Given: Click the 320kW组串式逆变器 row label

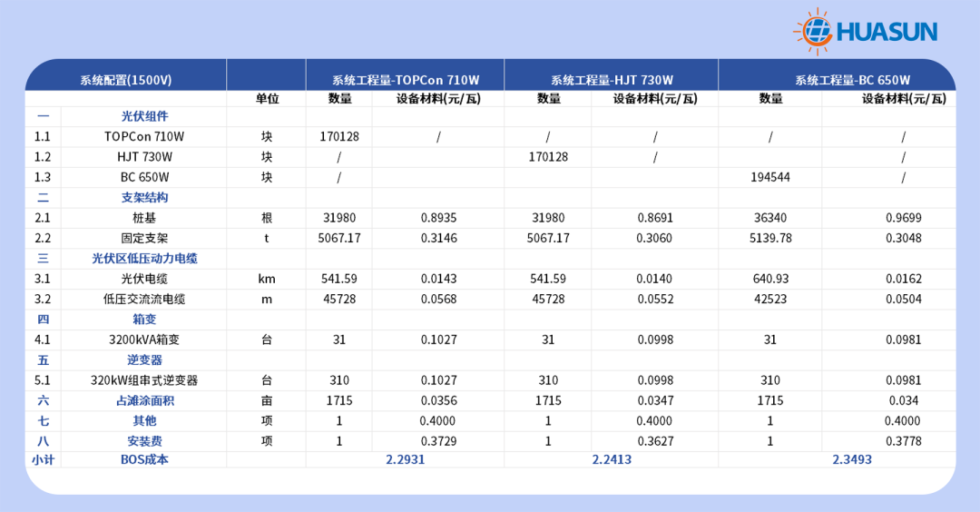Looking at the screenshot, I should click(144, 380).
